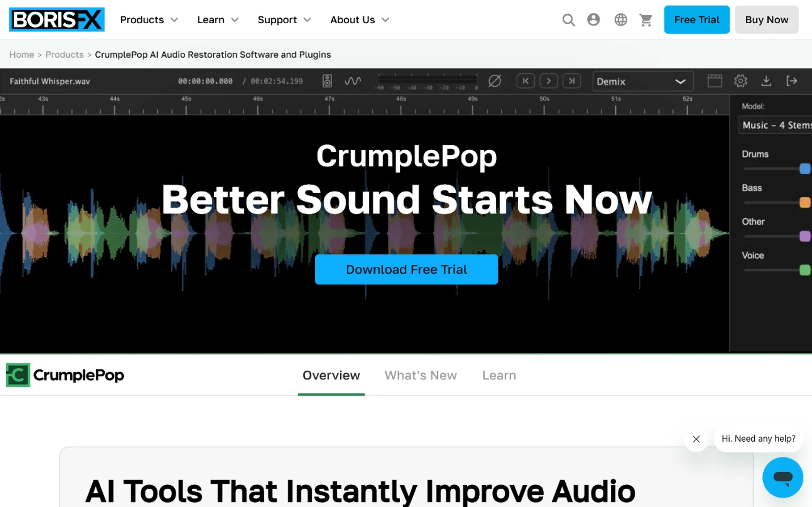Click the waveform view icon
This screenshot has width=812, height=507.
pyautogui.click(x=353, y=81)
